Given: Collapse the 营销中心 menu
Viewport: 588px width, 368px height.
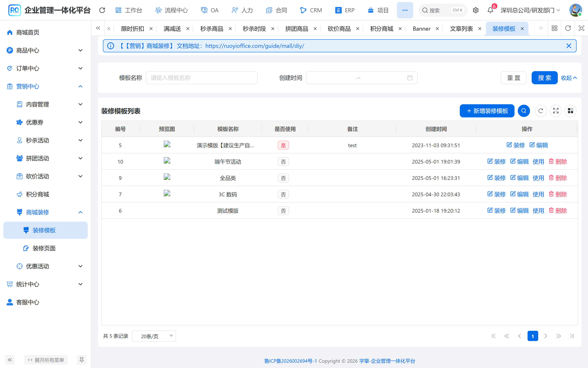Looking at the screenshot, I should pos(46,86).
